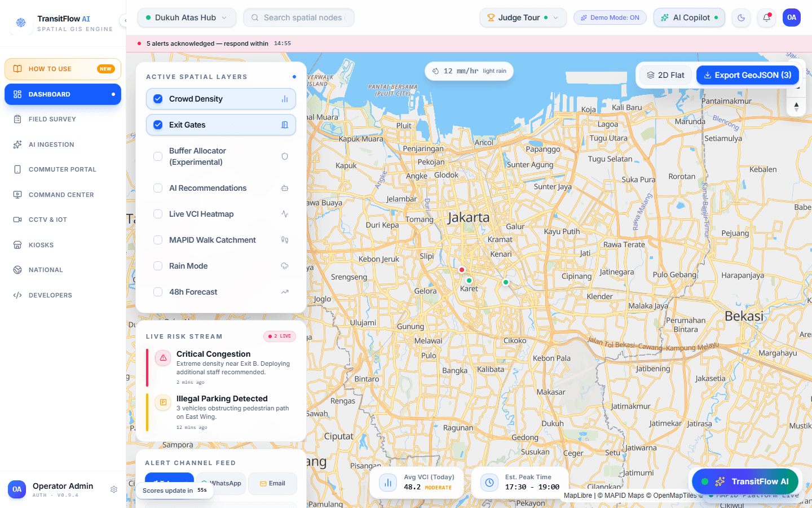Viewport: 812px width, 508px height.
Task: Open the notifications bell
Action: pos(766,17)
